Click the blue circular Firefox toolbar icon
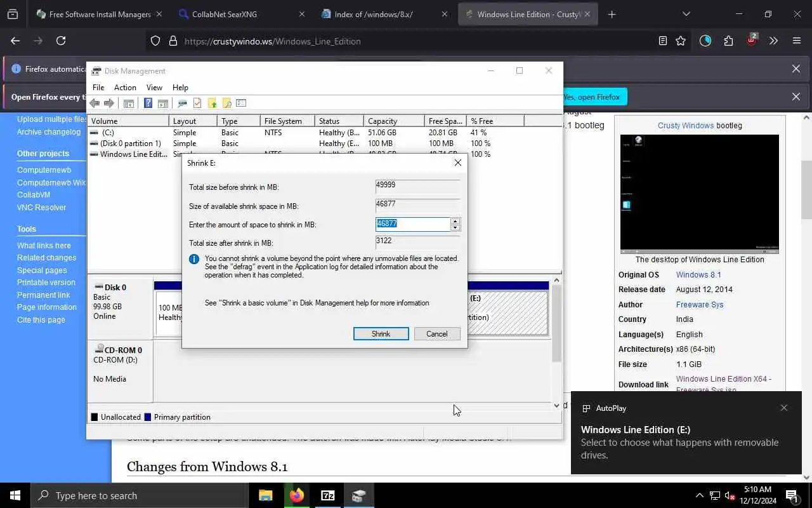Screen dimensions: 812x508 click(705, 41)
